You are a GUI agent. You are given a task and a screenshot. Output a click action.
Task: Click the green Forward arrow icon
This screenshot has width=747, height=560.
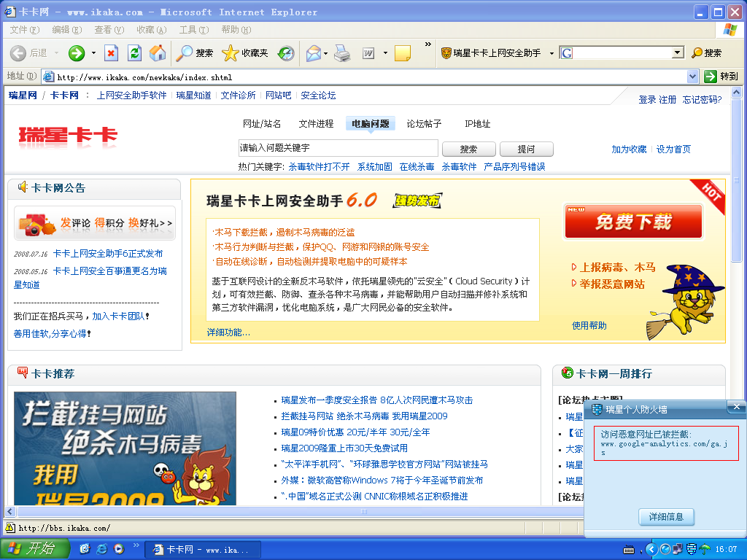(x=77, y=52)
